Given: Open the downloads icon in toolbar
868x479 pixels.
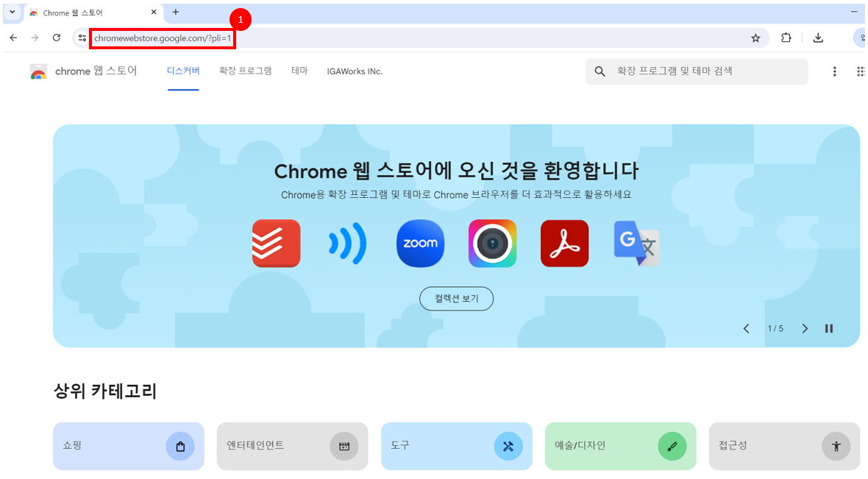Looking at the screenshot, I should coord(818,38).
